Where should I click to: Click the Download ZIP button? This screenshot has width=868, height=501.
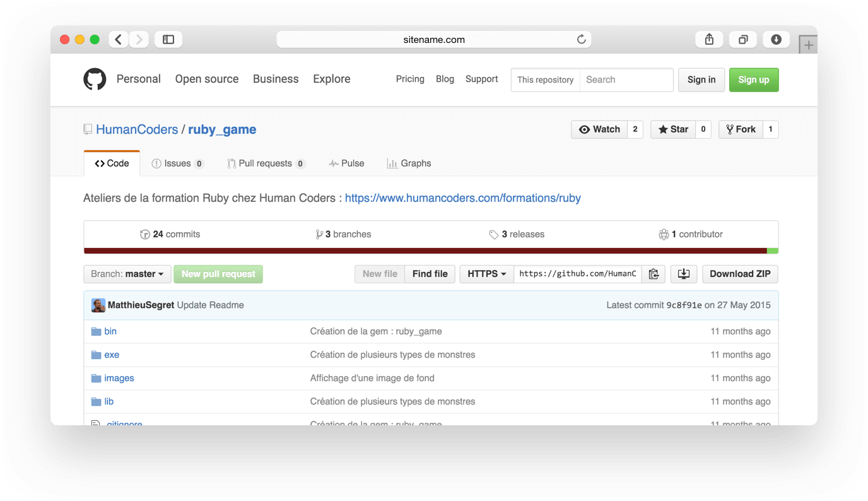point(739,274)
